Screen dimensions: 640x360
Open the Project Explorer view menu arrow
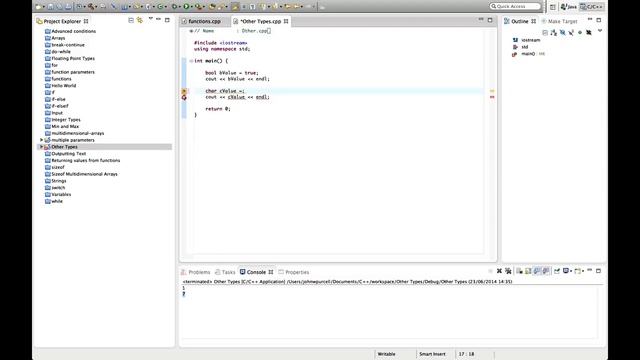pyautogui.click(x=151, y=19)
